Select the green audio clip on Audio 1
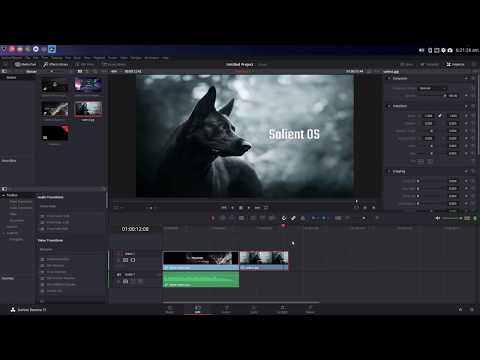The height and width of the screenshot is (360, 480). click(201, 279)
